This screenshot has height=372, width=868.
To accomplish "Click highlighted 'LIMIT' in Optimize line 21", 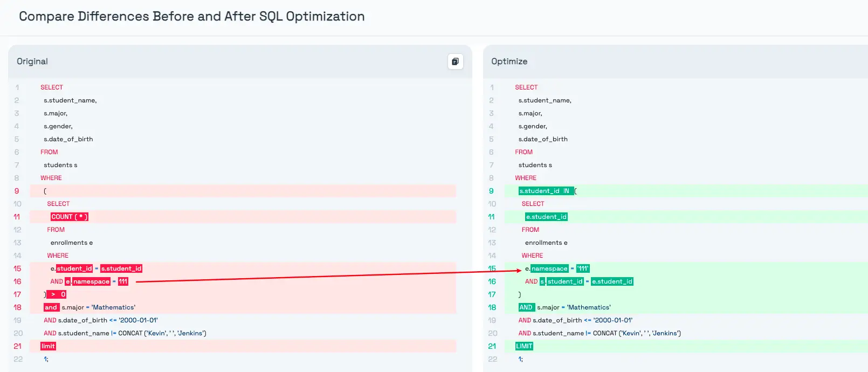I will point(524,346).
